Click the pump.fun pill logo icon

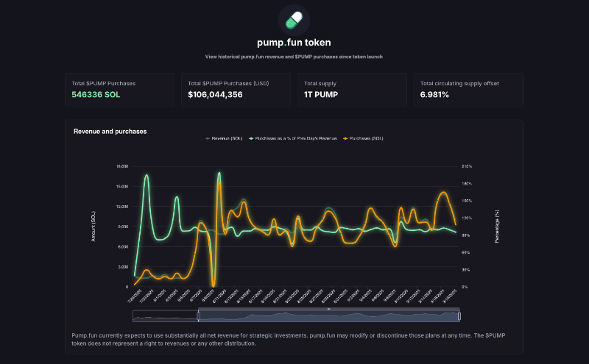coord(294,21)
